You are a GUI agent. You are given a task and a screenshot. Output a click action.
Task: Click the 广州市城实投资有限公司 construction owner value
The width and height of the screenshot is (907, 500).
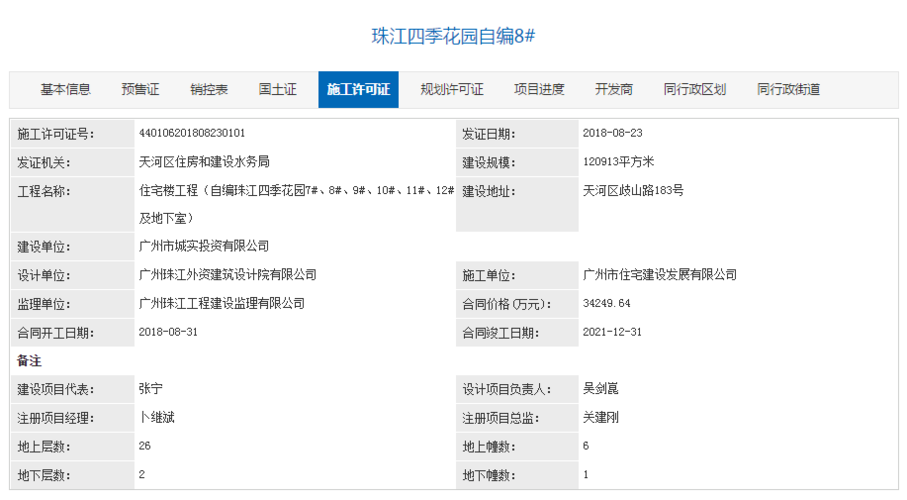tap(204, 246)
